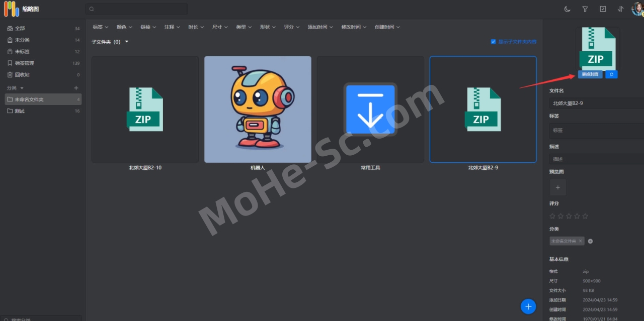Click the blue C button beside 更换封面
Screen dimensions: 644x321
611,74
